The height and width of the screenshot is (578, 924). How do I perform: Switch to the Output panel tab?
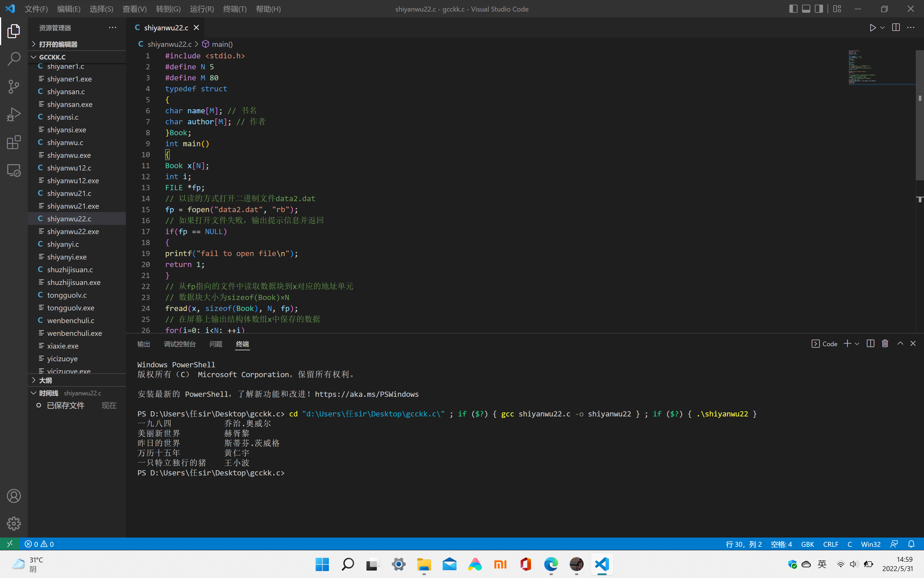pyautogui.click(x=144, y=344)
